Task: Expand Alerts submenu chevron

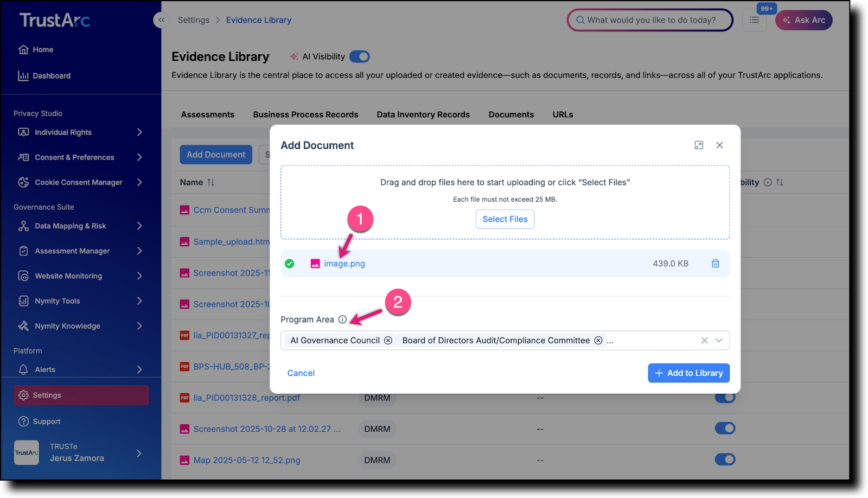Action: [x=139, y=370]
